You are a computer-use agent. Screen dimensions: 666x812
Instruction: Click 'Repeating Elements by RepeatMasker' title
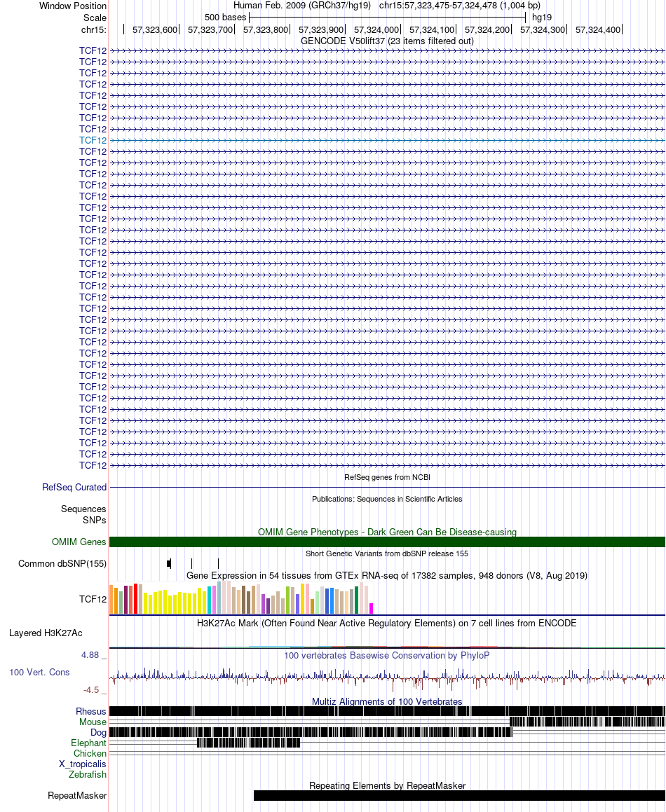point(387,785)
